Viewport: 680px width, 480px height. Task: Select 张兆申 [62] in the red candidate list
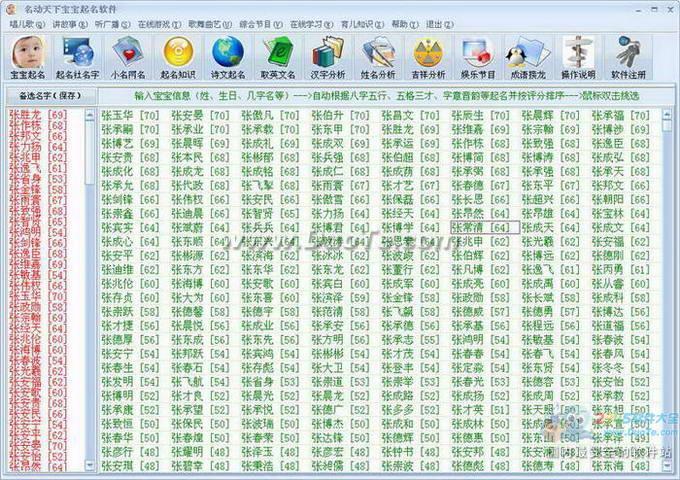pyautogui.click(x=38, y=157)
